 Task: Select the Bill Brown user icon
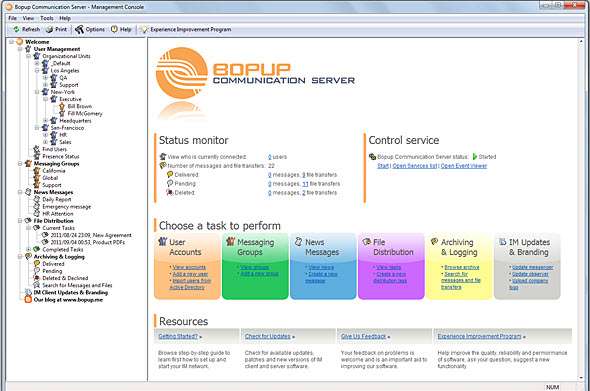[x=62, y=106]
